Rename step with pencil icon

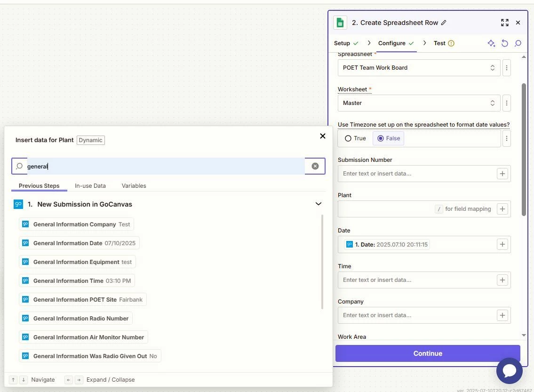[x=443, y=23]
